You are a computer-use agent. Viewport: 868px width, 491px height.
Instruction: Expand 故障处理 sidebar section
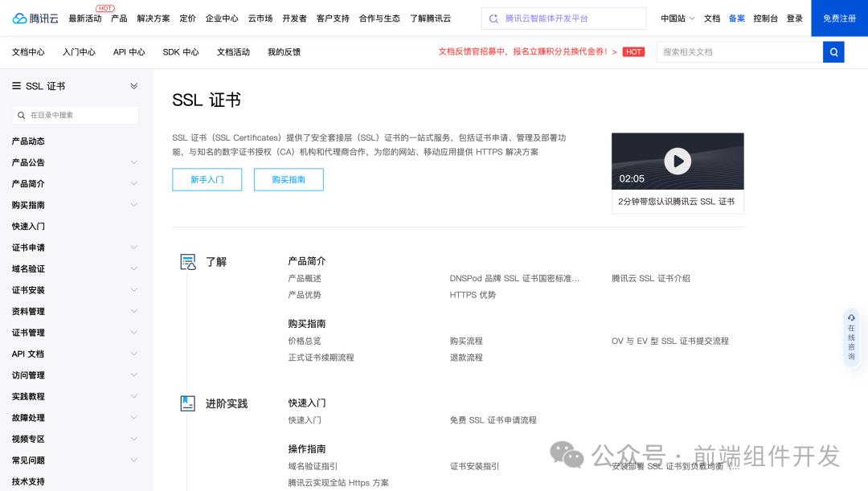134,417
